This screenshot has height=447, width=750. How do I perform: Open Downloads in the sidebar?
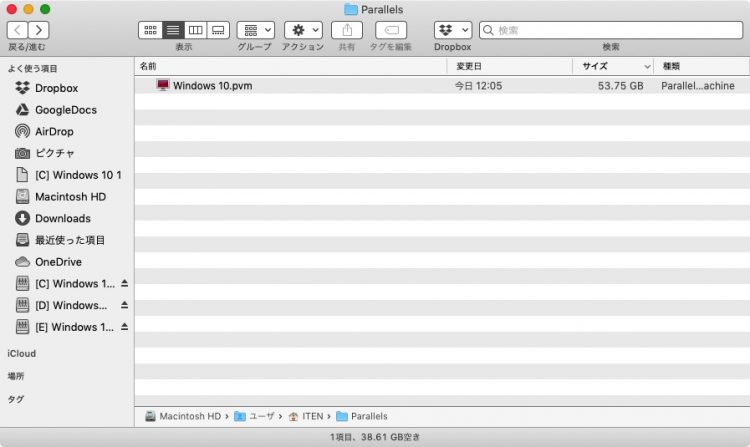[x=63, y=218]
